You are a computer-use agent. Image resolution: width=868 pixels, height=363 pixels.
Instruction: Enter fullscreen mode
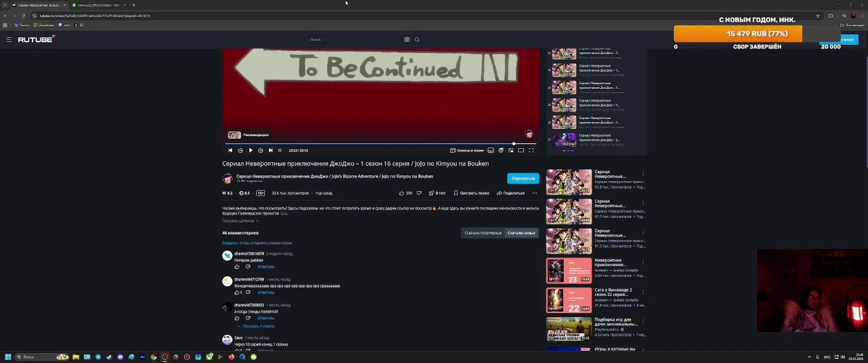point(531,150)
